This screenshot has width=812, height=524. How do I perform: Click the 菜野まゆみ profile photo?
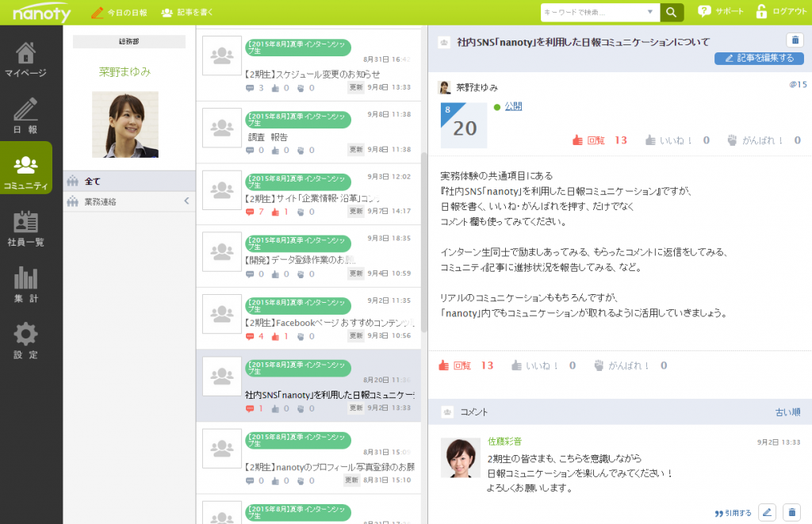(x=125, y=124)
